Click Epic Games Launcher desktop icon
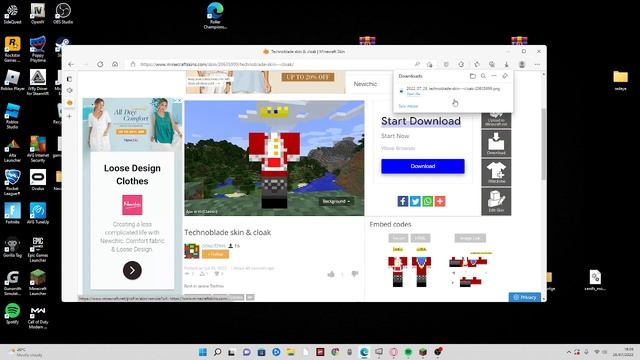 tap(38, 249)
